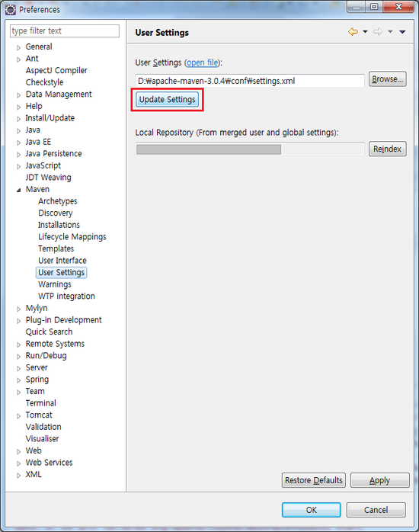419x532 pixels.
Task: Select Visualiser preferences entry
Action: 42,439
